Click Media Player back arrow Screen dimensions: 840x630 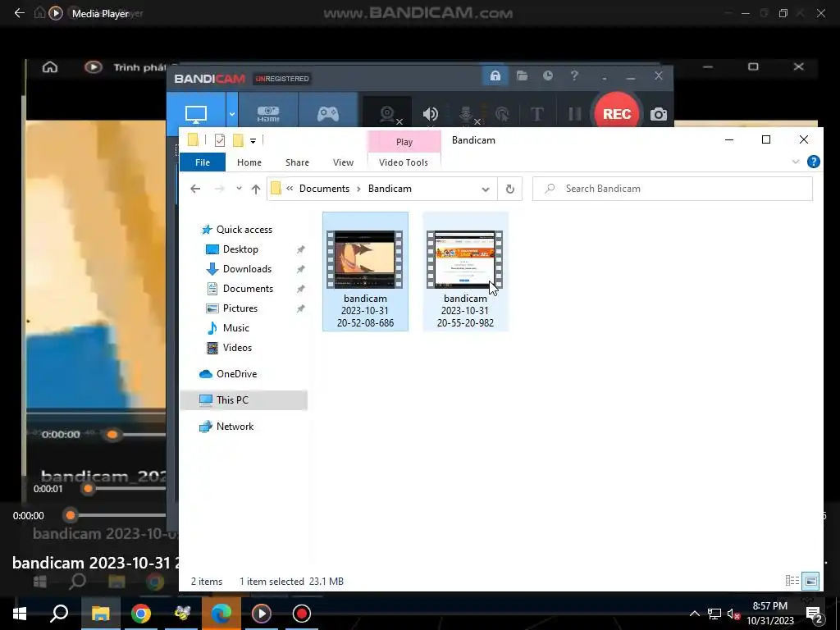[20, 13]
